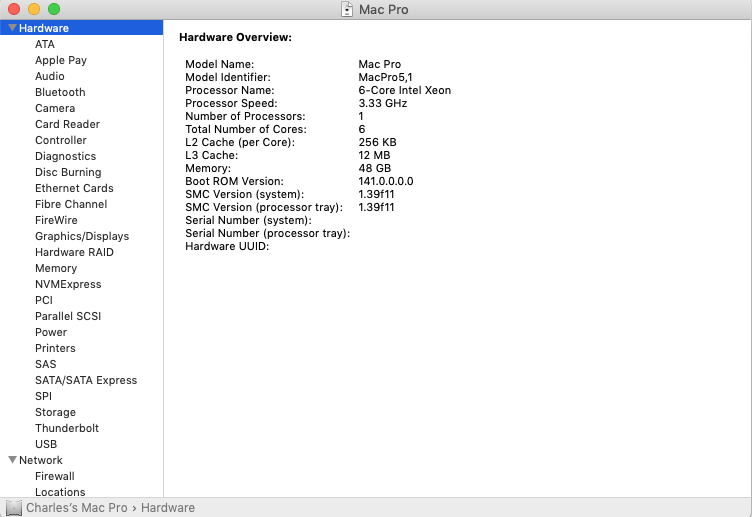This screenshot has height=517, width=752.
Task: Minimize the window with yellow button
Action: (x=34, y=9)
